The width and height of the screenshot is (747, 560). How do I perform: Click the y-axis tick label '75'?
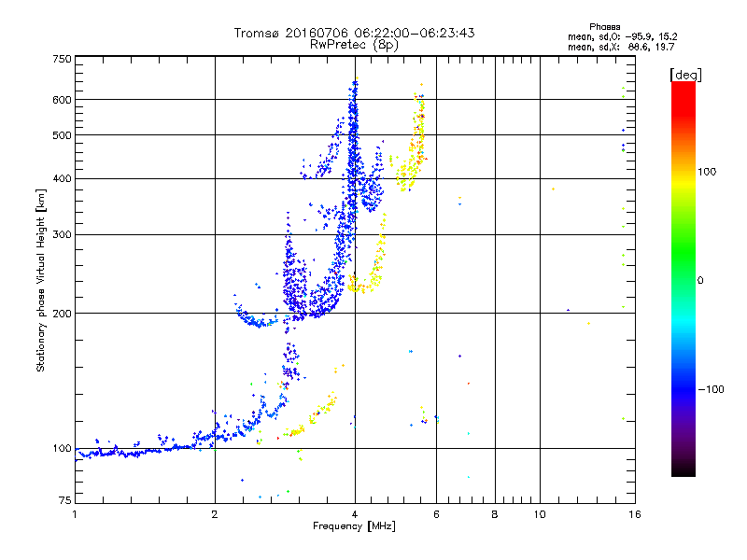(x=65, y=500)
